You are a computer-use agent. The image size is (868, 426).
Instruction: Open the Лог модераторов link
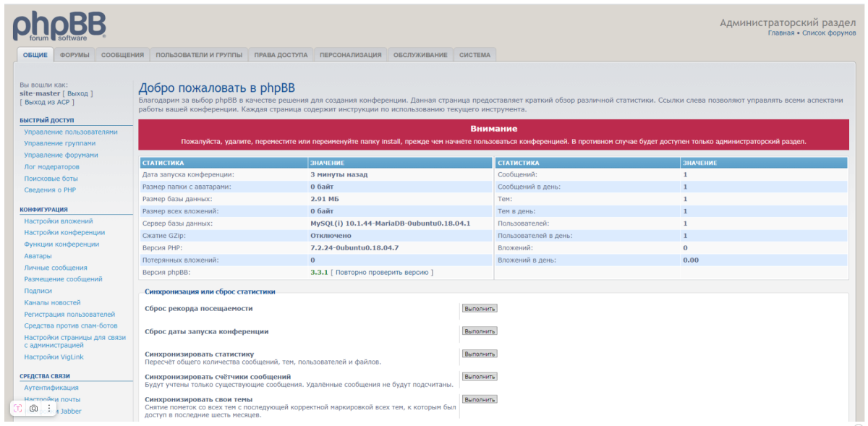coord(52,166)
